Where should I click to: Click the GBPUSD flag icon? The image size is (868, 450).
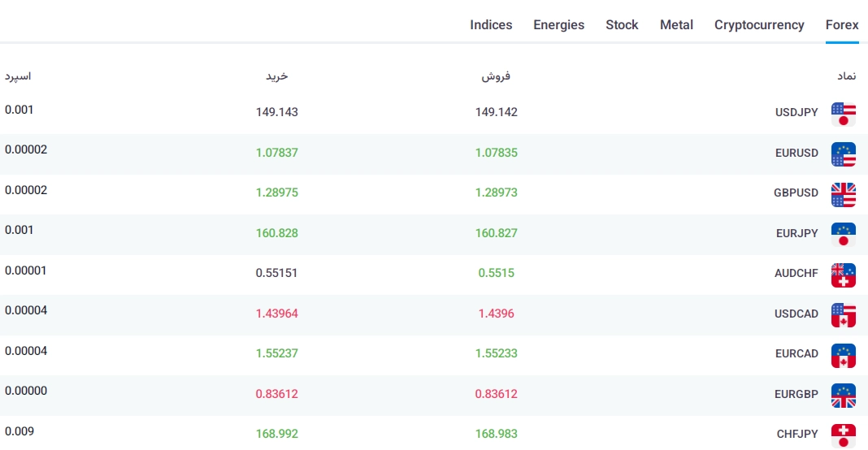[843, 195]
